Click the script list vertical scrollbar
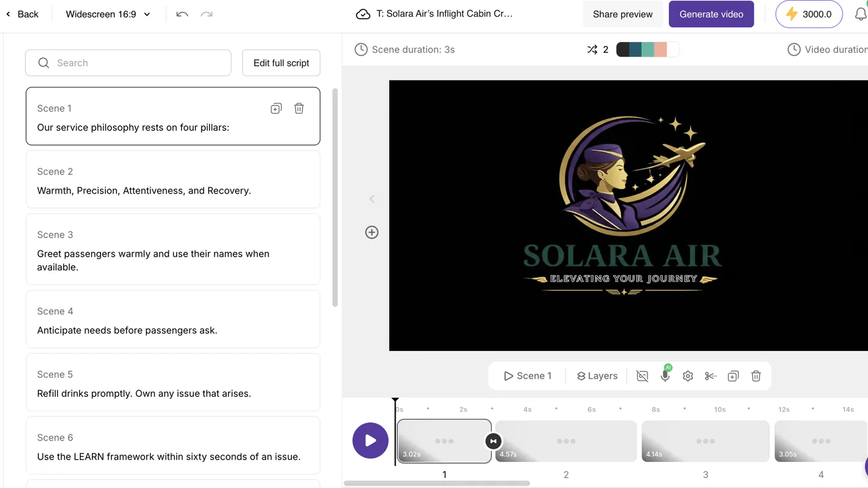Screen dimensions: 868x488 click(335, 197)
